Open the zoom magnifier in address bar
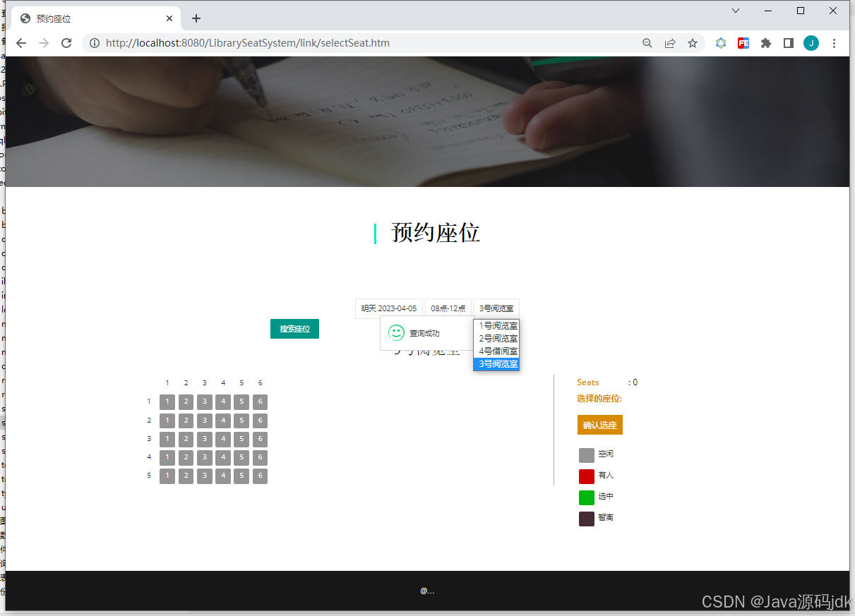Viewport: 855px width, 616px height. tap(647, 43)
